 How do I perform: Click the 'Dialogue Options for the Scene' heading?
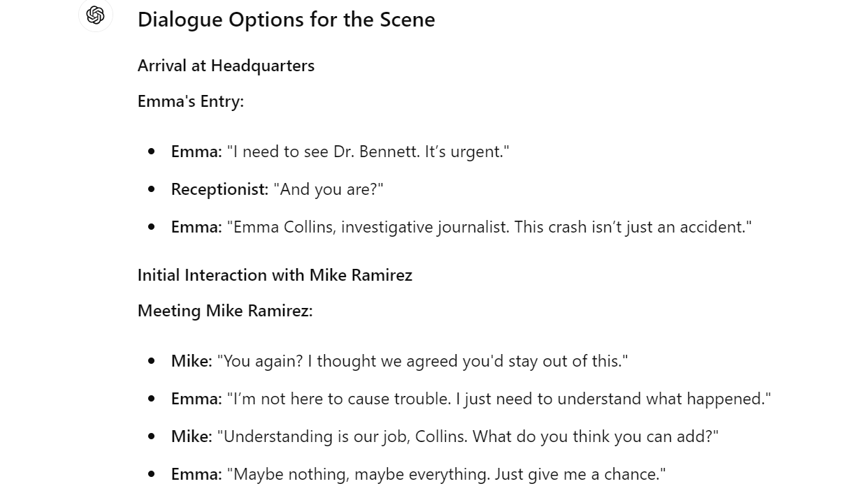coord(286,20)
